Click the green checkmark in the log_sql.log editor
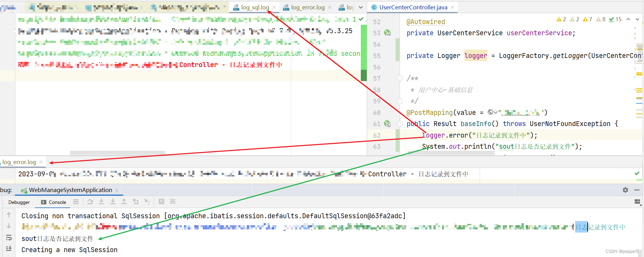This screenshot has width=644, height=257. (361, 19)
